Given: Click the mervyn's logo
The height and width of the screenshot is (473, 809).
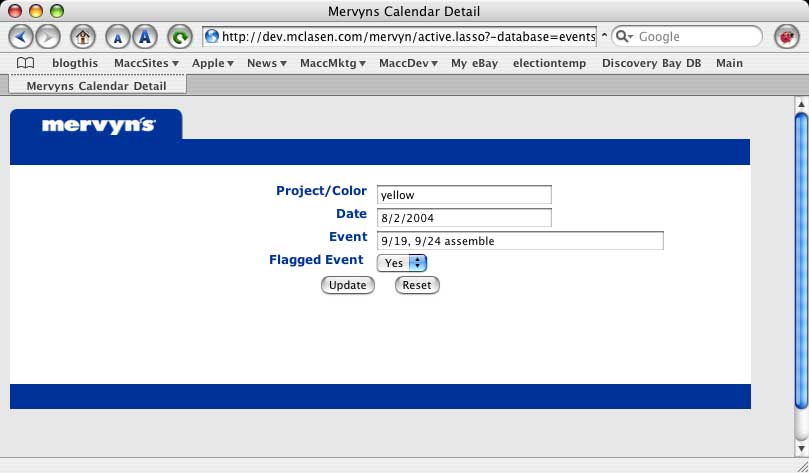Looking at the screenshot, I should pos(99,125).
